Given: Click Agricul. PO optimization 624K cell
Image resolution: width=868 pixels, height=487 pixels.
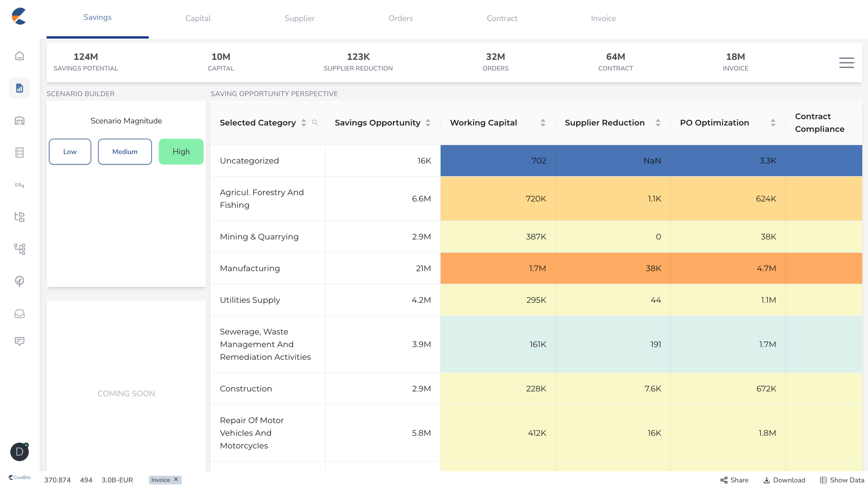Looking at the screenshot, I should 728,199.
